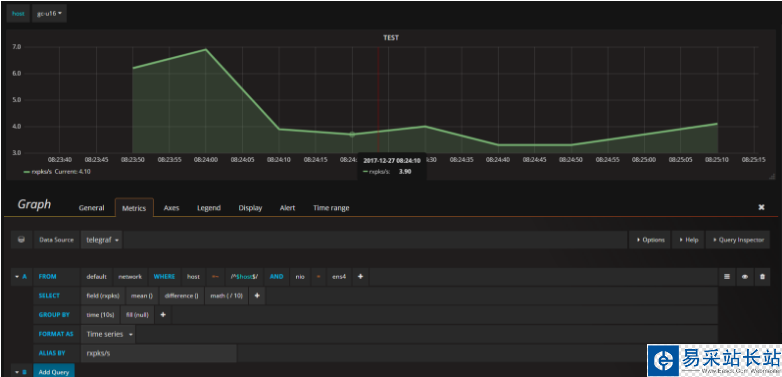Viewport: 782px width, 377px height.
Task: Change the =~ operator after host
Action: (215, 277)
